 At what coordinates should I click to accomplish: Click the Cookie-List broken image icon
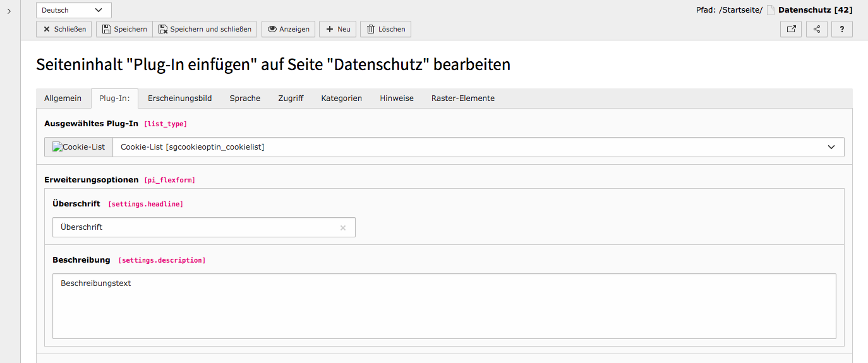tap(79, 147)
